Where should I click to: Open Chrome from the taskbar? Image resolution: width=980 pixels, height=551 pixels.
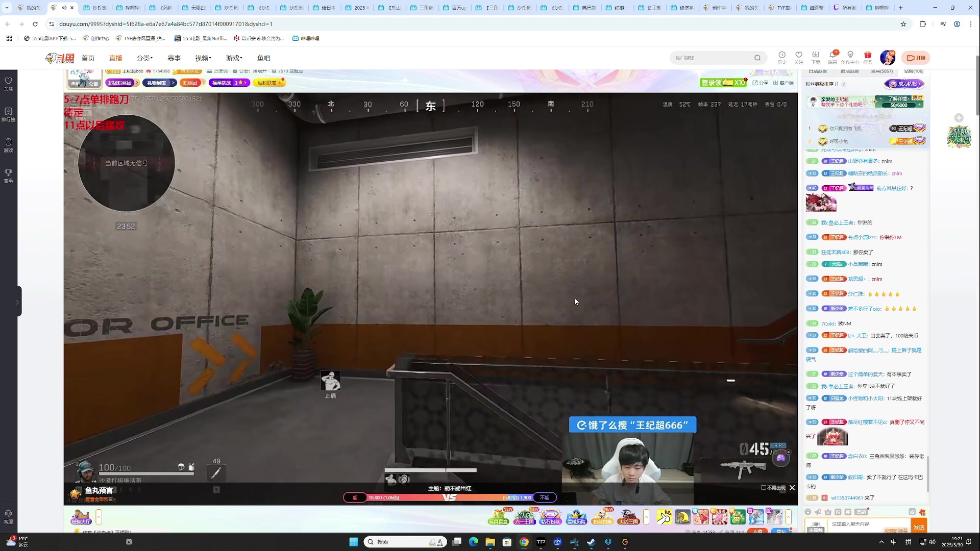[x=524, y=542]
